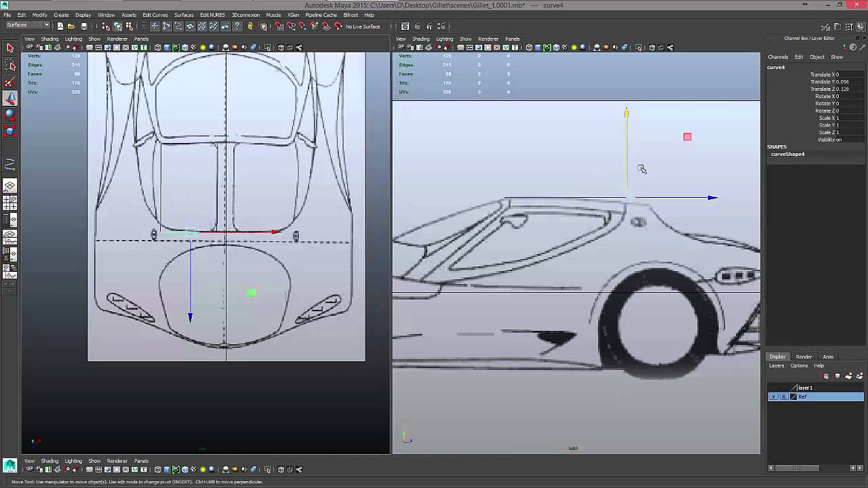Activate the Rotate tool sphere icon
Screen dimensions: 868x488
point(9,115)
